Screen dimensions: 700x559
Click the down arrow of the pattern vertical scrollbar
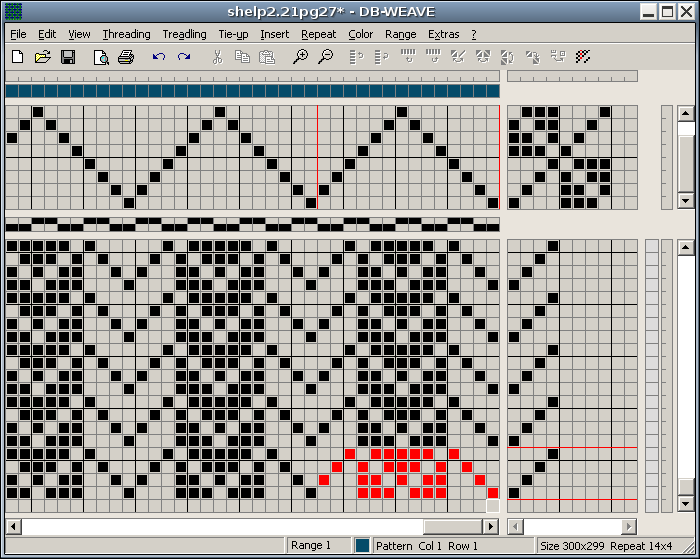pyautogui.click(x=685, y=504)
